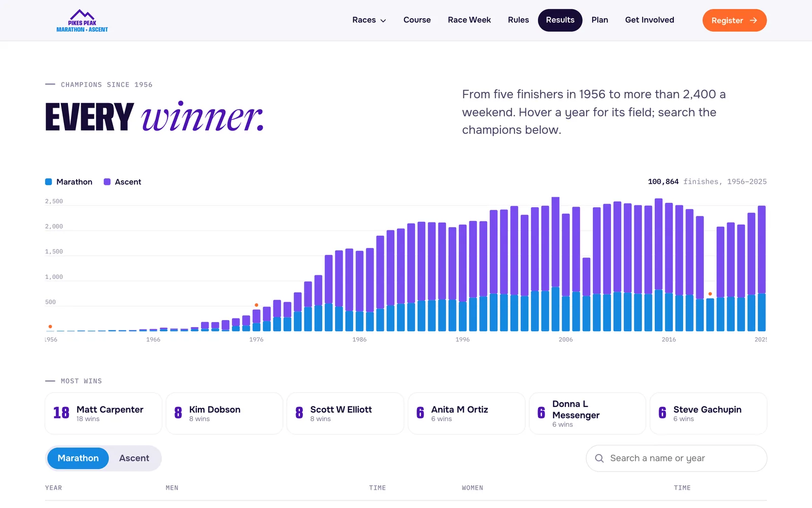Click the blue Marathon legend swatch
This screenshot has height=508, width=812.
(49, 182)
